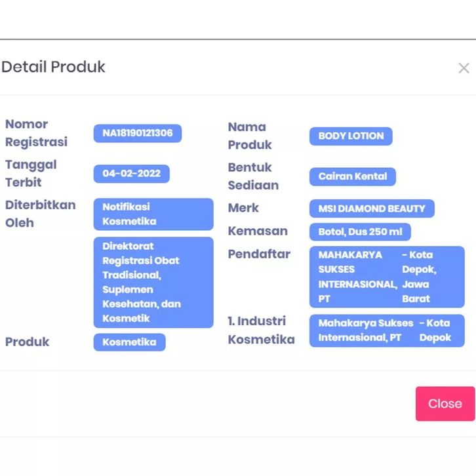The image size is (476, 476).
Task: Click the Diterbitkan Oleh label
Action: (x=40, y=213)
